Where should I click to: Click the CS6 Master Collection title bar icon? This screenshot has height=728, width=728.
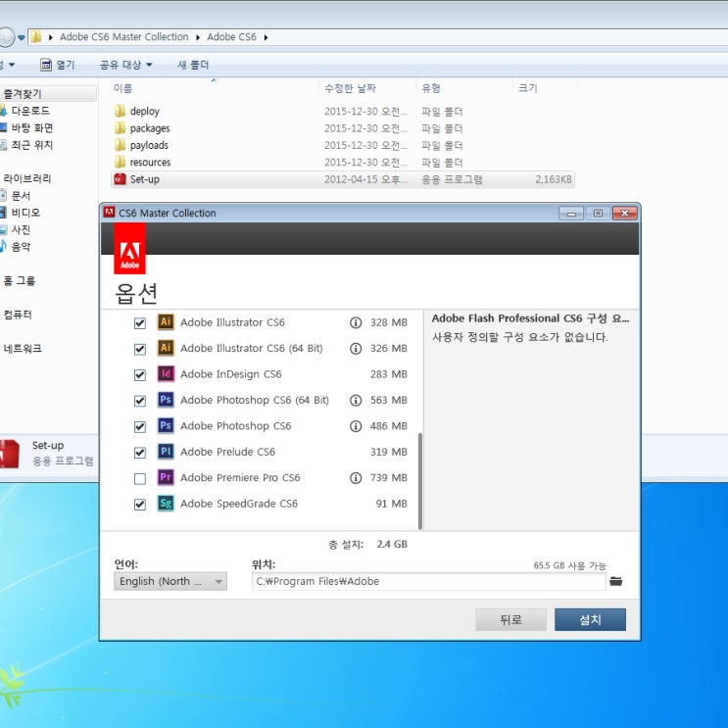coord(109,213)
